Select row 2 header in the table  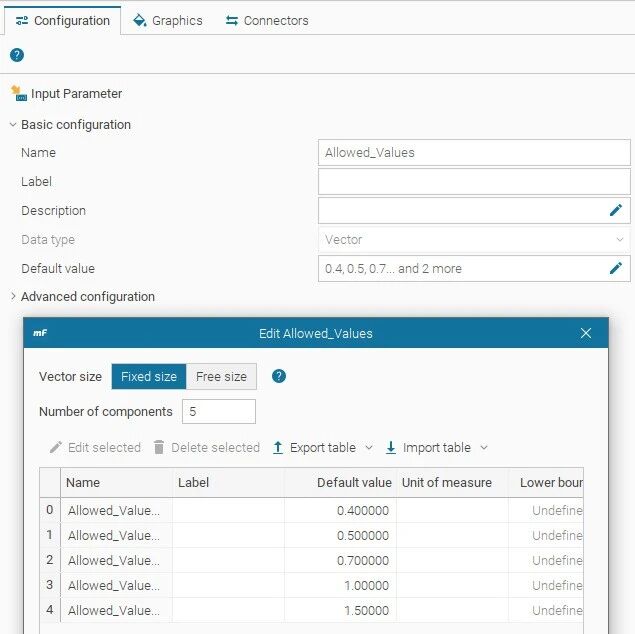tap(50, 560)
